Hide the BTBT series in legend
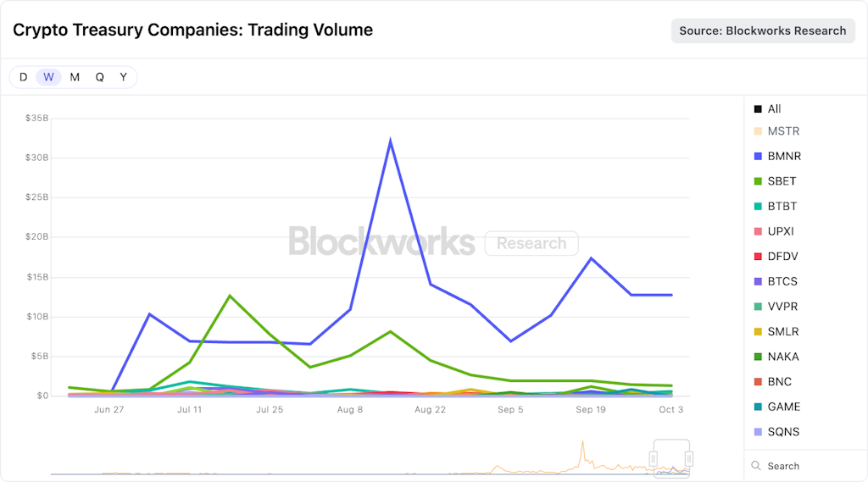This screenshot has height=482, width=868. (782, 207)
